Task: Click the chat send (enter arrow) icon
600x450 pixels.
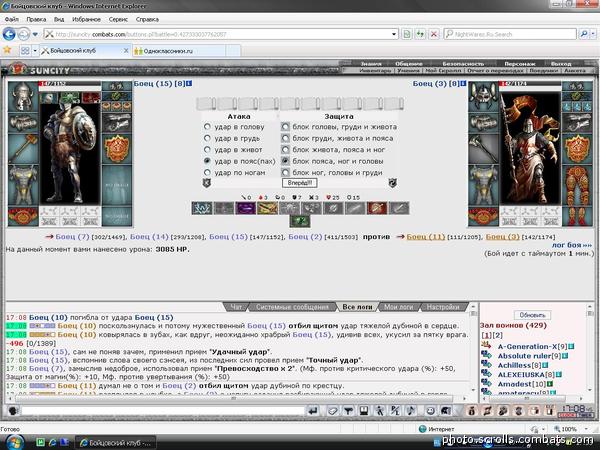Action: pyautogui.click(x=313, y=411)
